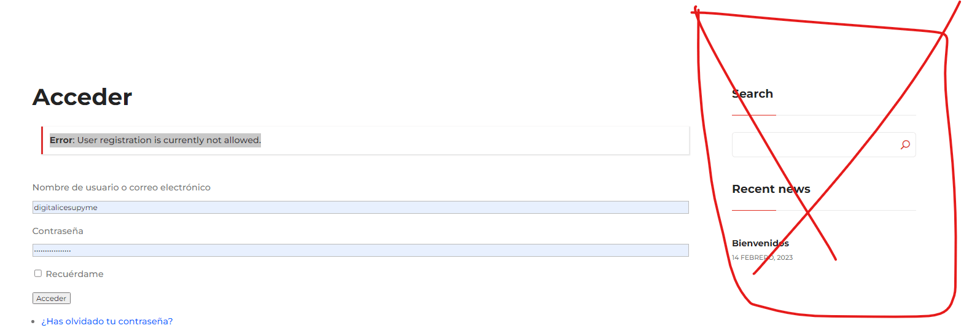Screen dimensions: 980x336
Task: Open the Bienvenidos news post
Action: coord(760,243)
